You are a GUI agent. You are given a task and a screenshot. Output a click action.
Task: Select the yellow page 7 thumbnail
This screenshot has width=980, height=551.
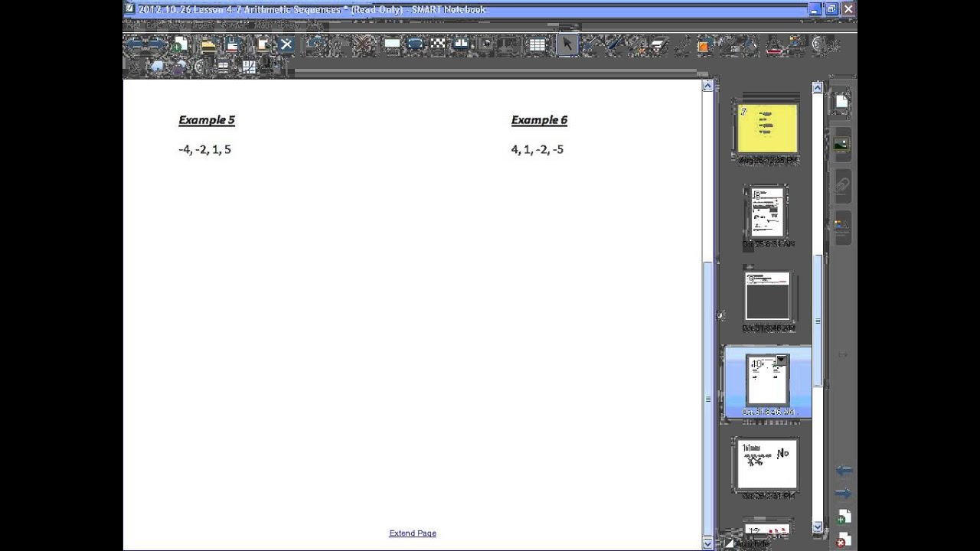tap(767, 129)
